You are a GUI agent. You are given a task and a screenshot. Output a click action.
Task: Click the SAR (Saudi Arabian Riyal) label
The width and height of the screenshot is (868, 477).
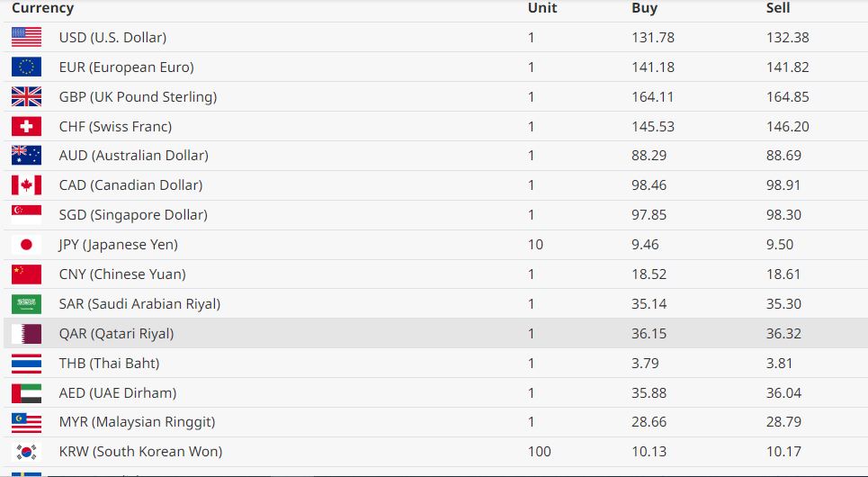139,303
